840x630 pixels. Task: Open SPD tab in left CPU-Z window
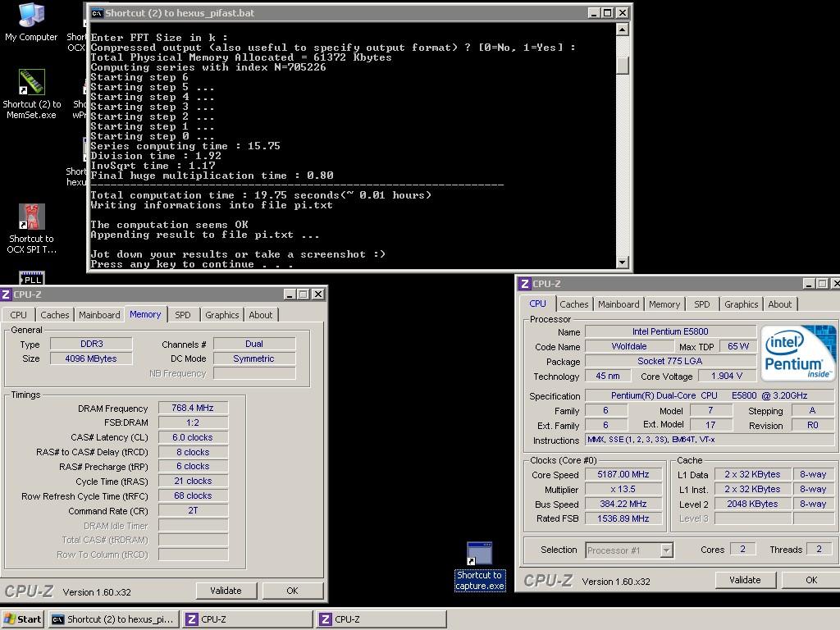(183, 315)
